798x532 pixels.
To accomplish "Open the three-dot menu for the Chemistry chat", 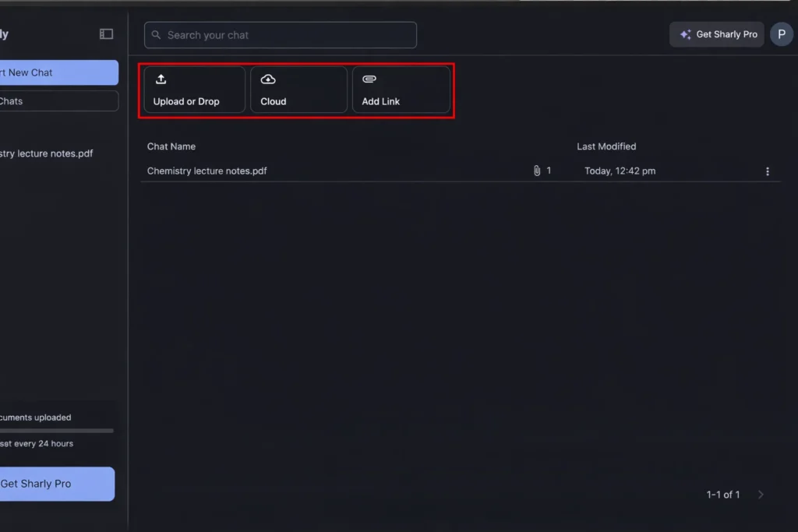I will (768, 171).
